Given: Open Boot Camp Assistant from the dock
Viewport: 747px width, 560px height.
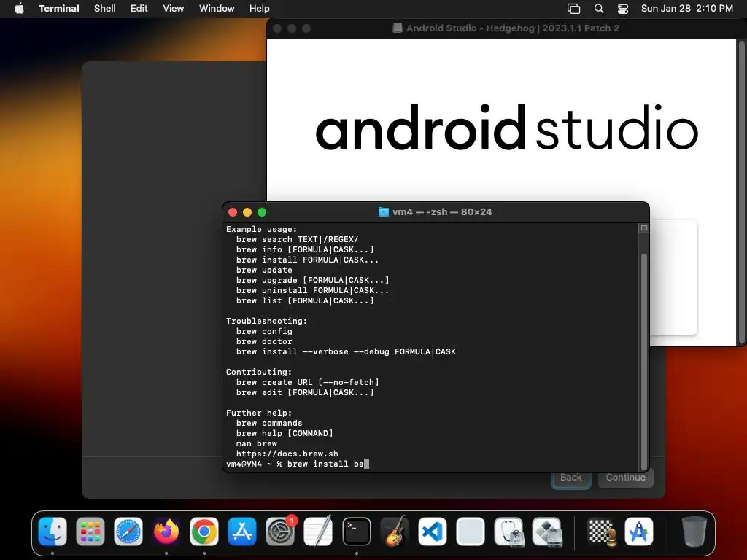Looking at the screenshot, I should (x=546, y=532).
